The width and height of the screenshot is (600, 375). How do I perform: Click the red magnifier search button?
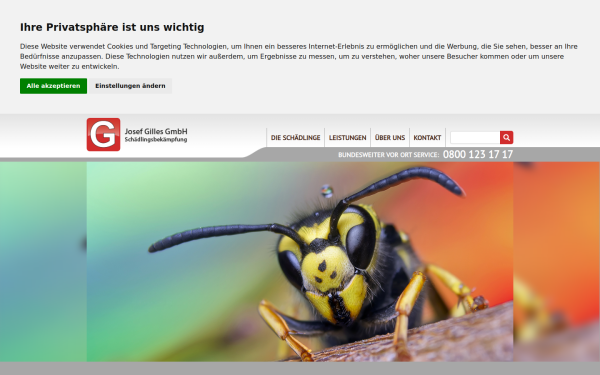point(507,137)
